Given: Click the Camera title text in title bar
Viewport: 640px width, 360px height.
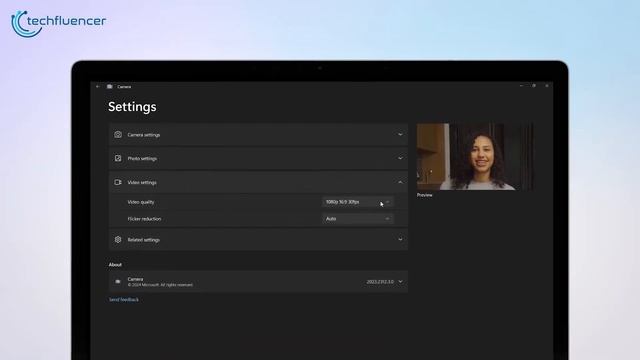Looking at the screenshot, I should pyautogui.click(x=124, y=87).
